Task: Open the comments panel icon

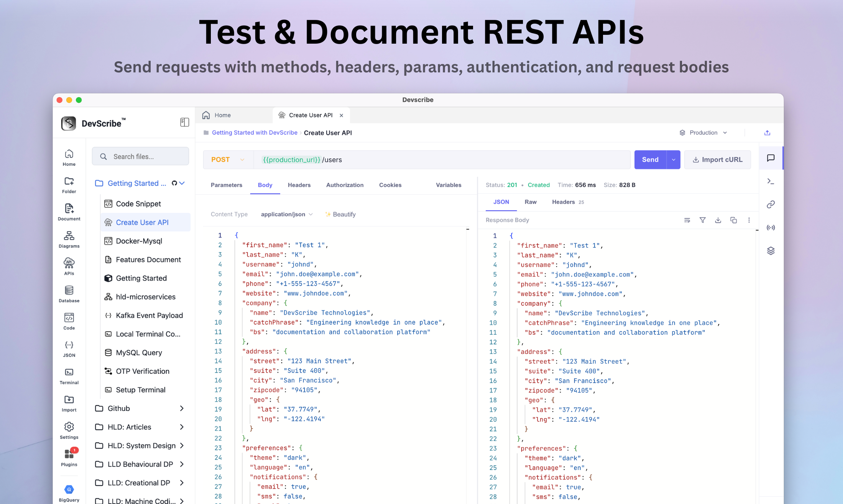Action: click(x=771, y=158)
